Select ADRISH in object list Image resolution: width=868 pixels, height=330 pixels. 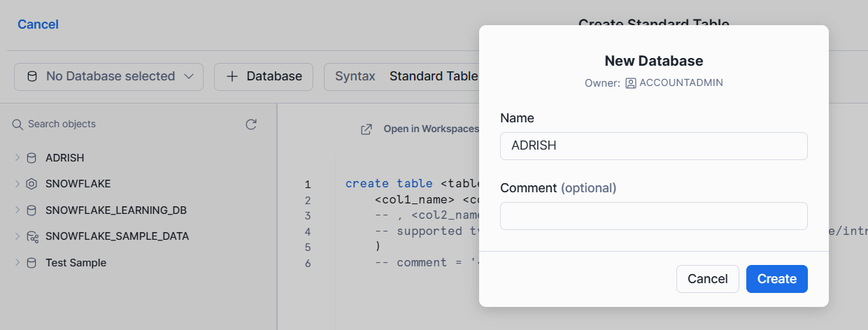coord(65,158)
